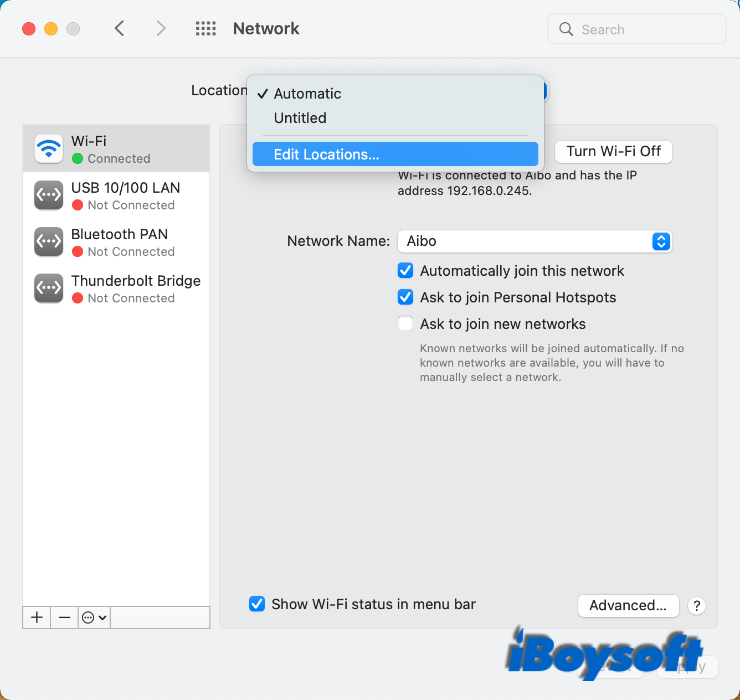
Task: Choose Edit Locations… from the menu
Action: tap(395, 155)
